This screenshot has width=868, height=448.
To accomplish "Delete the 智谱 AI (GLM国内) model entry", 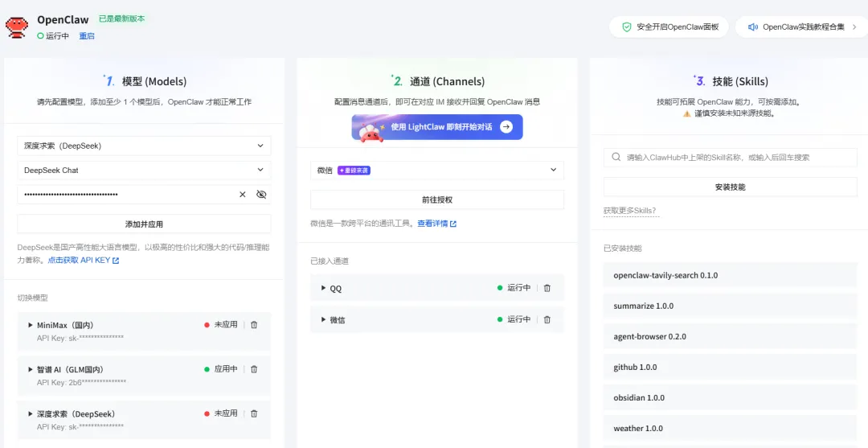I will click(254, 369).
